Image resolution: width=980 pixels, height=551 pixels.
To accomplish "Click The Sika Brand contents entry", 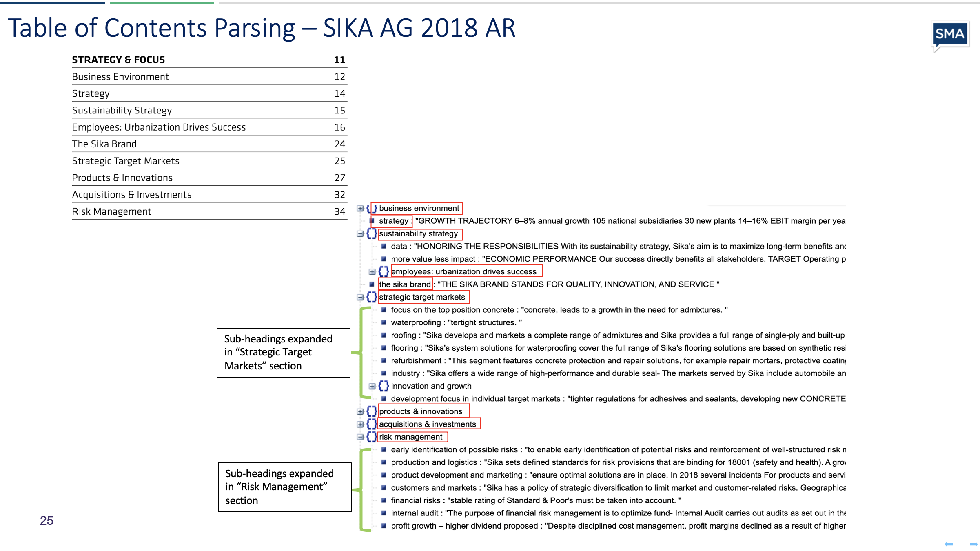I will pyautogui.click(x=104, y=144).
